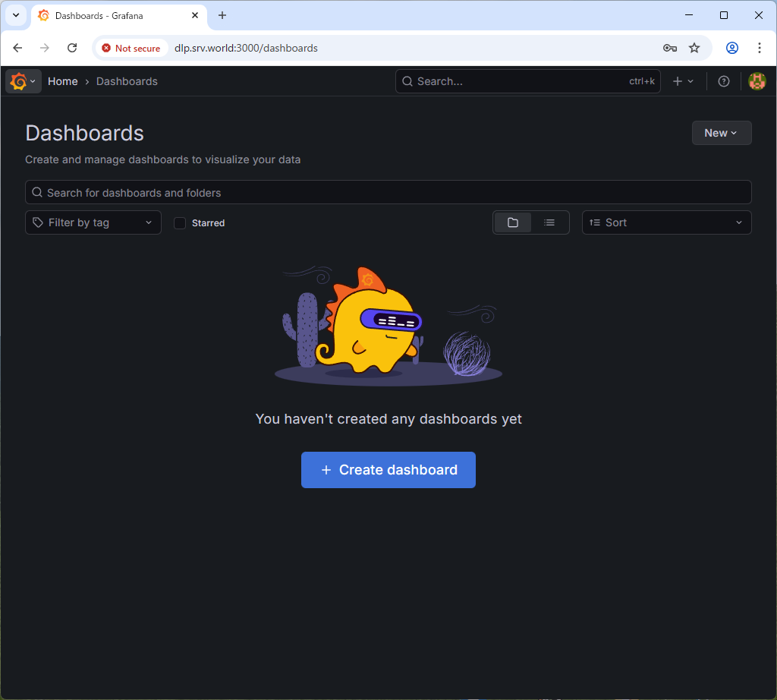Open the user profile avatar
The height and width of the screenshot is (700, 777).
click(757, 81)
